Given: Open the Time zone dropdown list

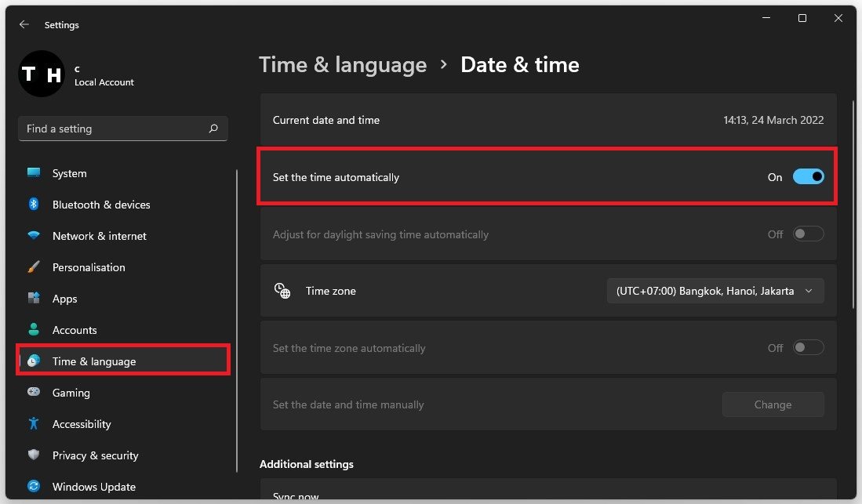Looking at the screenshot, I should [715, 291].
